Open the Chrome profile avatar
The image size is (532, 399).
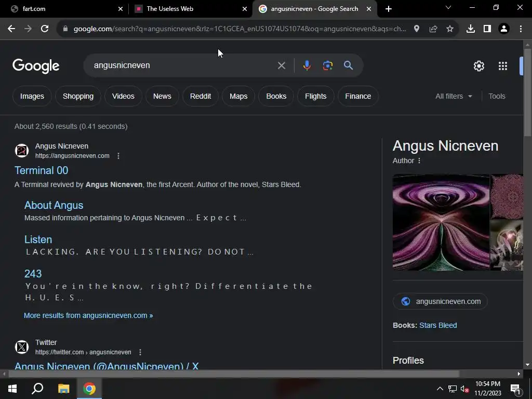[504, 29]
